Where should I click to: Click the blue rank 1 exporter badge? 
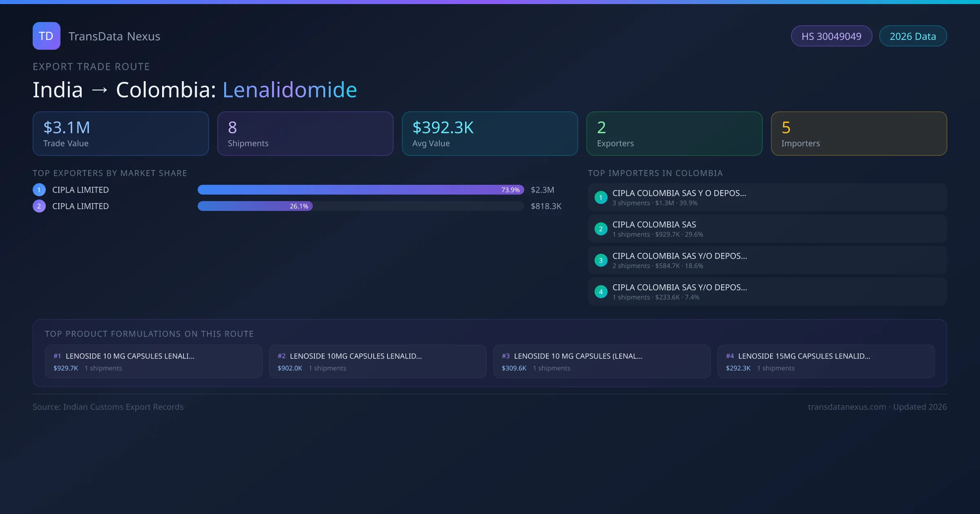39,190
